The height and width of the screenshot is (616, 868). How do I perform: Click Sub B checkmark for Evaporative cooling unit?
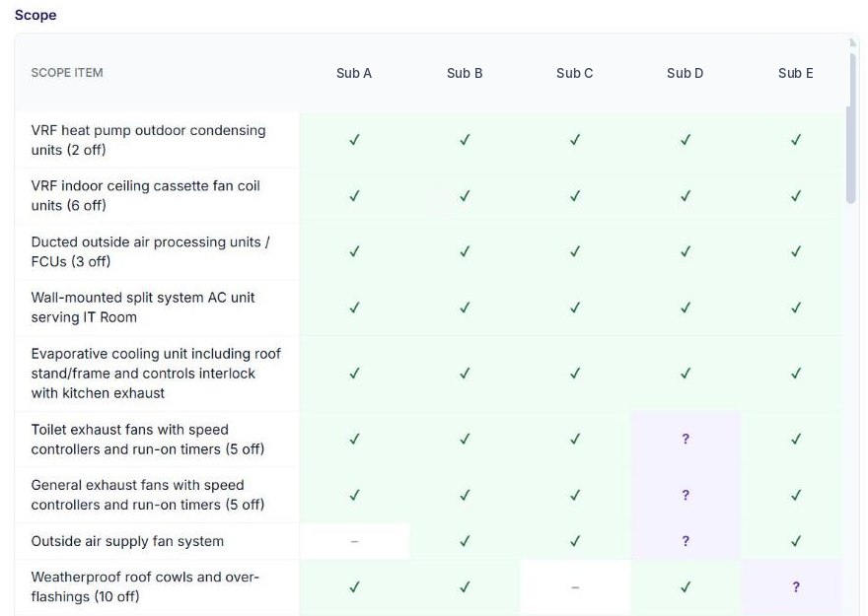coord(465,374)
